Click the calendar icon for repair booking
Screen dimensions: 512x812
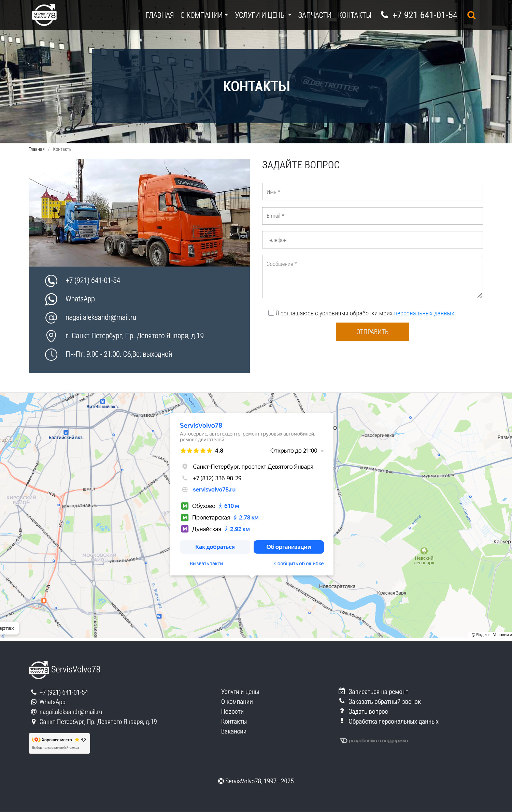[x=342, y=691]
